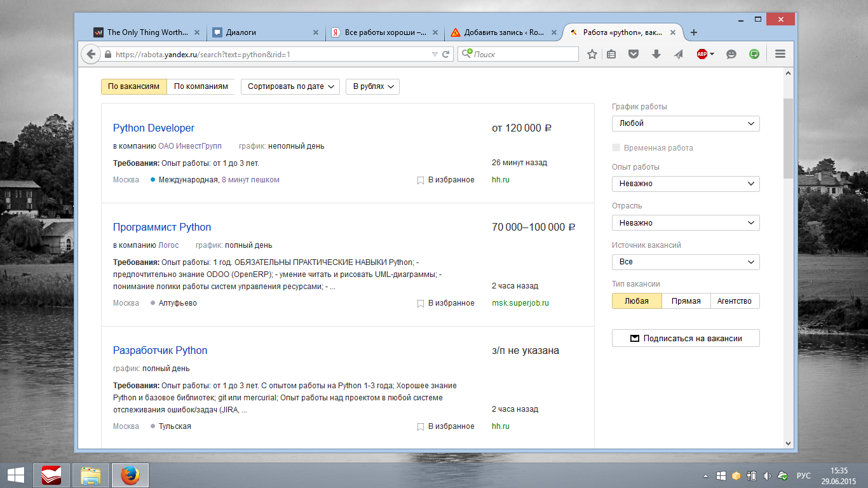Close the Диалоги tab
The width and height of the screenshot is (868, 488).
(x=316, y=32)
